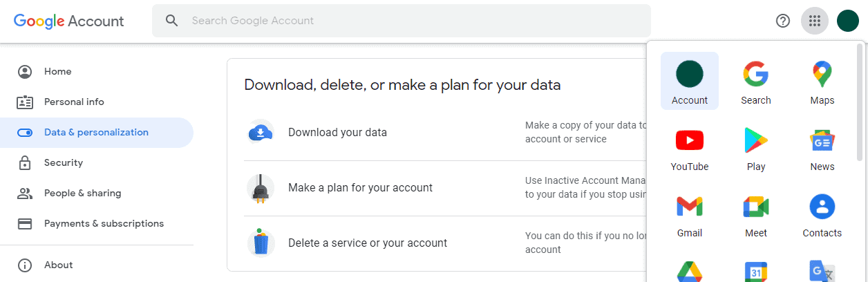This screenshot has height=282, width=868.
Task: Click the About info circle icon
Action: tap(25, 265)
